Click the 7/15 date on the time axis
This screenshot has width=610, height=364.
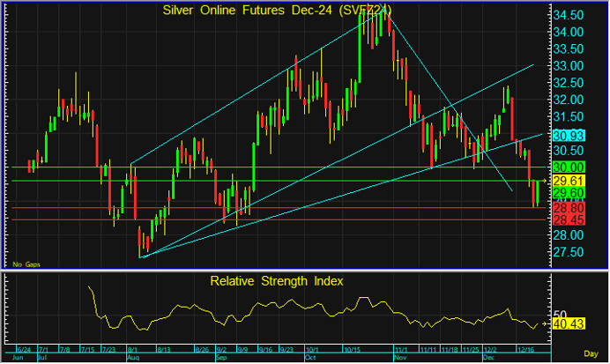coord(88,350)
